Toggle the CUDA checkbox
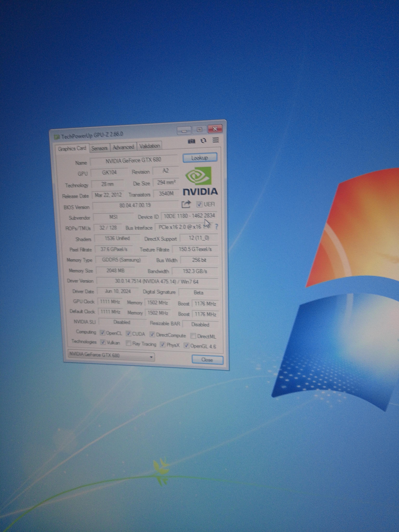 [x=129, y=334]
